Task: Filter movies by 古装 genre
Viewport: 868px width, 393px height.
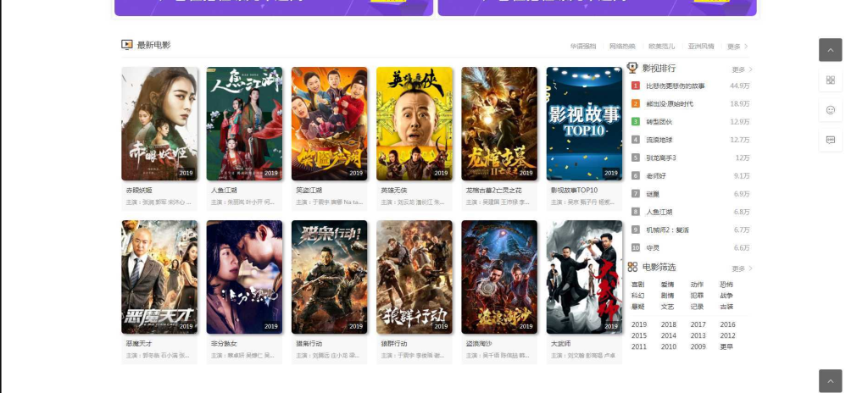Action: pyautogui.click(x=726, y=307)
